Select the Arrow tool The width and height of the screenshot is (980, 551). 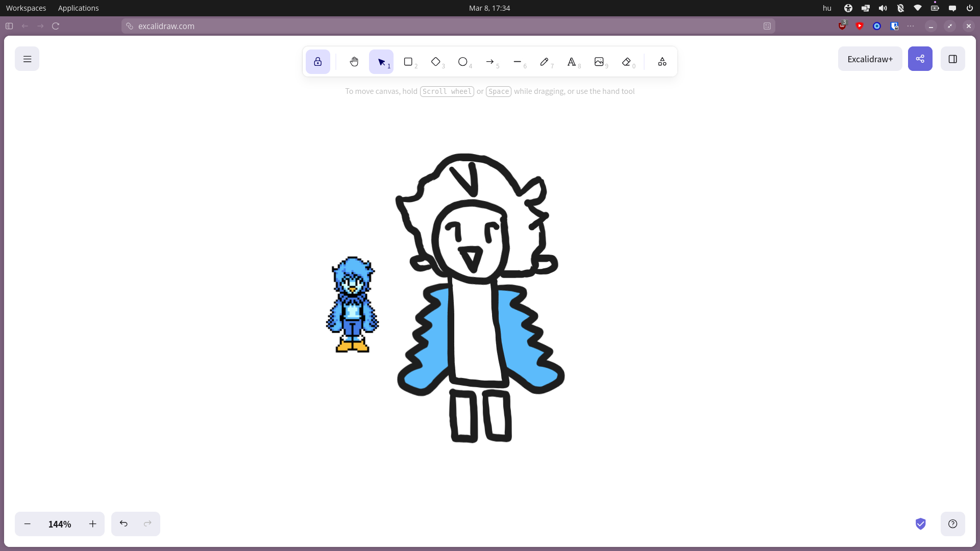coord(490,62)
